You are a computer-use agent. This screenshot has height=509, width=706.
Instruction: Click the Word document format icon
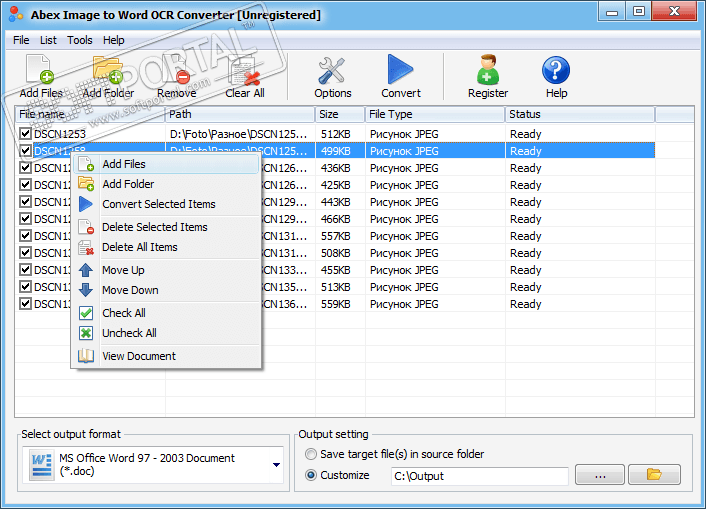point(41,466)
